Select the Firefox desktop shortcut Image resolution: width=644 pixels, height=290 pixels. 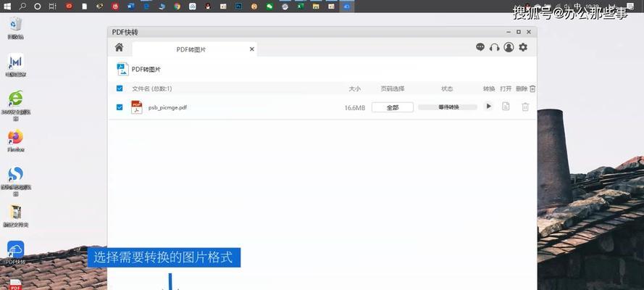tap(16, 141)
